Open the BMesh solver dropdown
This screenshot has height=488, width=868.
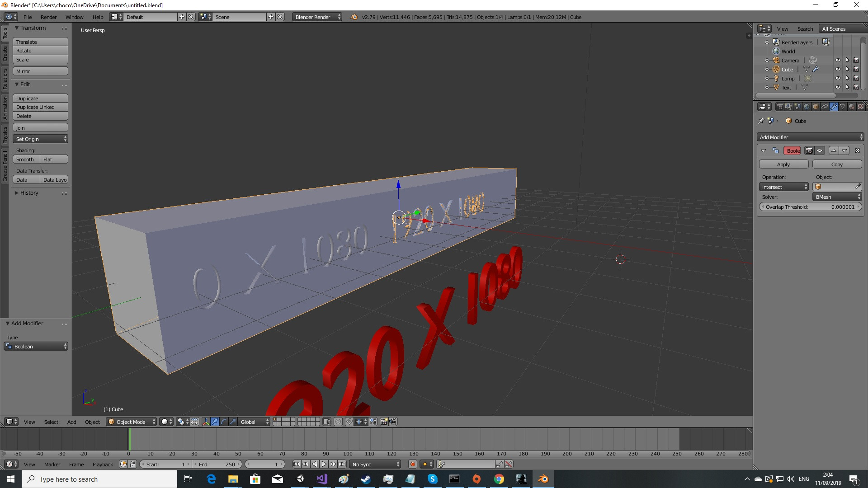837,197
